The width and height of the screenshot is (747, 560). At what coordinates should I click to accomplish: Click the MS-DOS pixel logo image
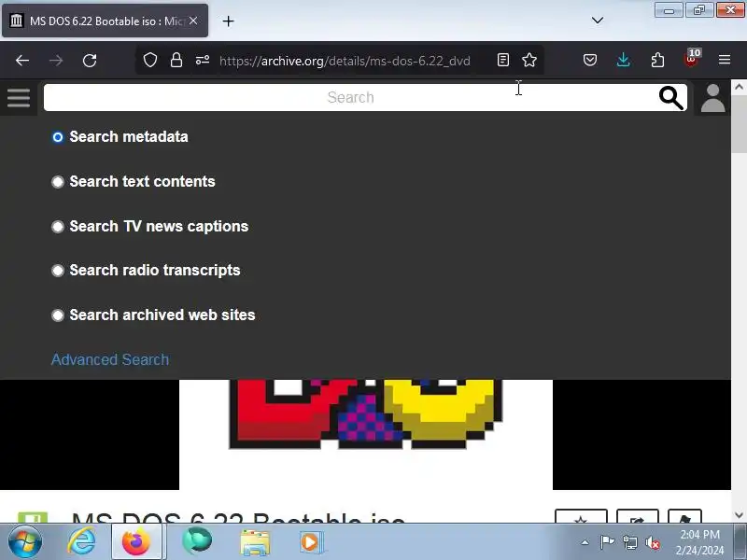(x=366, y=434)
